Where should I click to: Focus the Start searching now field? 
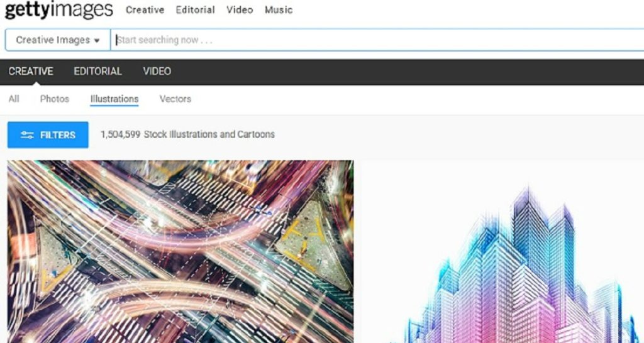pos(377,40)
